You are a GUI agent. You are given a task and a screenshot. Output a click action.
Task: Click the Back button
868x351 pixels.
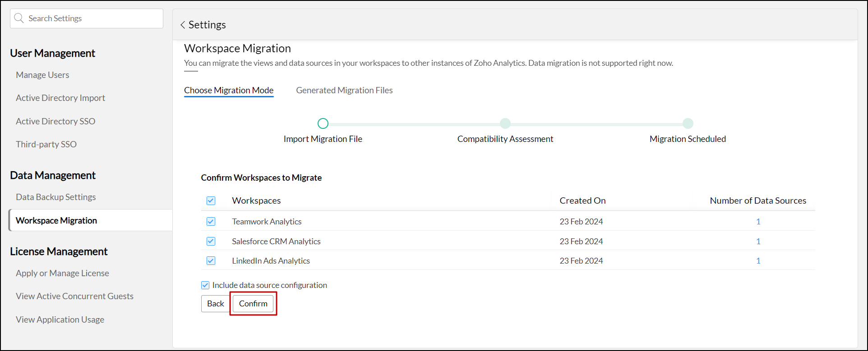(x=215, y=304)
